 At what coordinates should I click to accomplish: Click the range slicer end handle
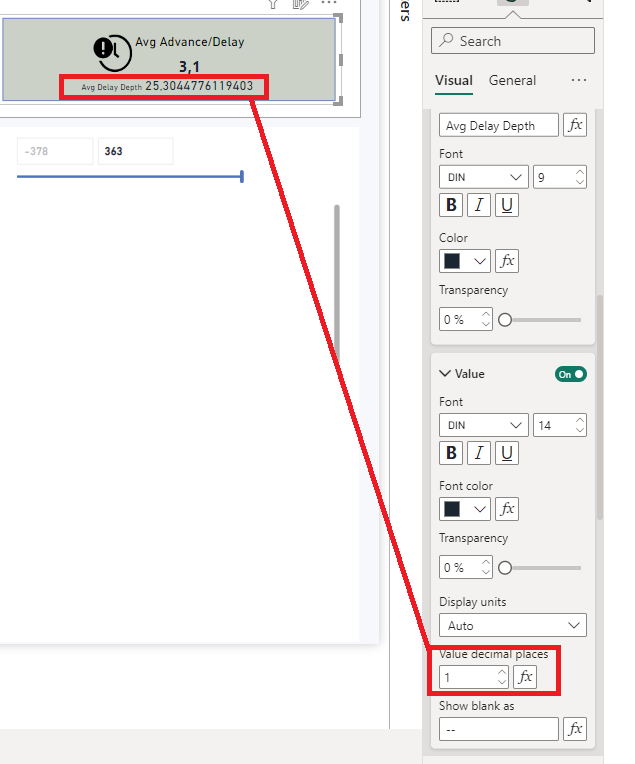pos(242,176)
